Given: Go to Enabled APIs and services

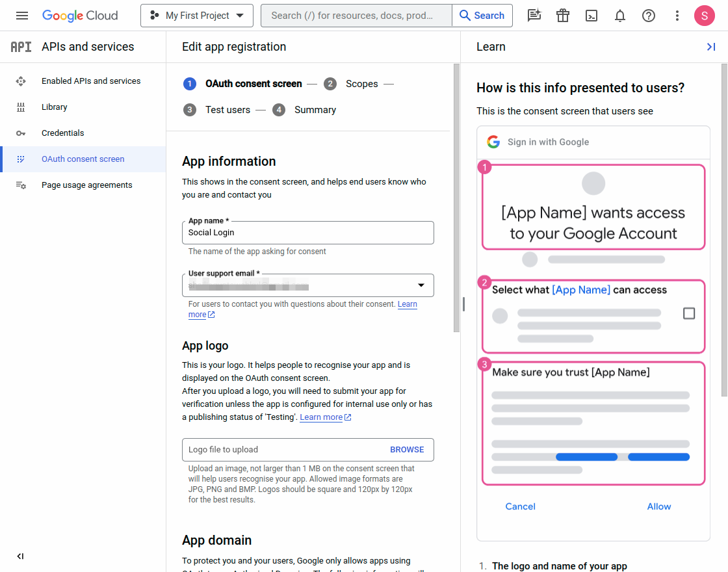Looking at the screenshot, I should [91, 81].
